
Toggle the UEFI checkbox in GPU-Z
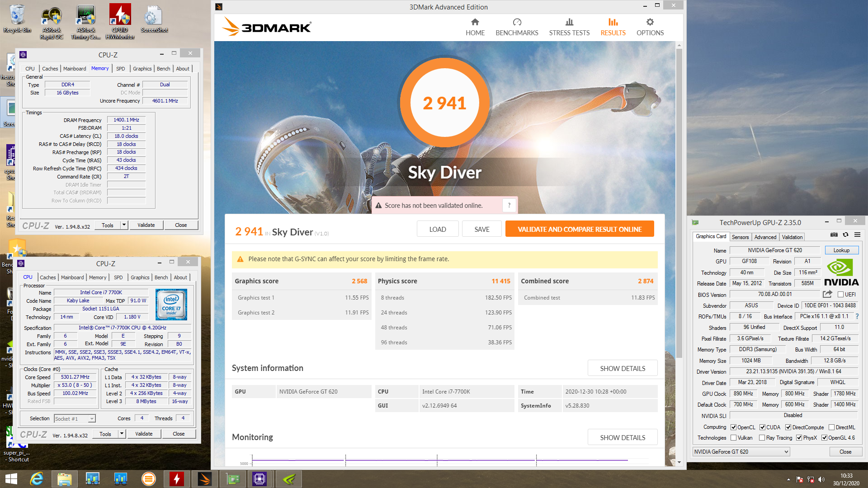[x=840, y=295]
